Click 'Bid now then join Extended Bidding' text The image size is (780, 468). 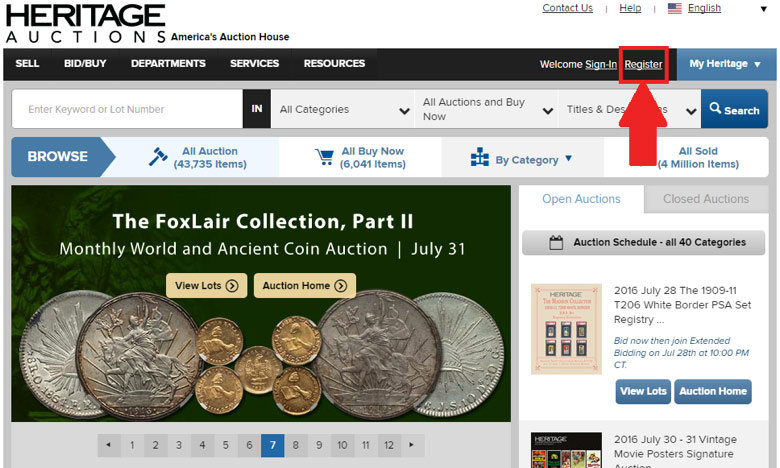(682, 353)
